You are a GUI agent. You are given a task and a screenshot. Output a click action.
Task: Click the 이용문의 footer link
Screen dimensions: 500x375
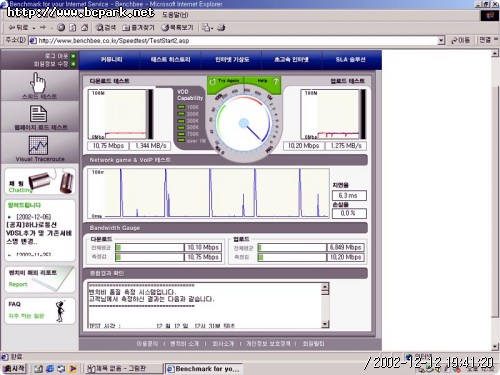147,343
